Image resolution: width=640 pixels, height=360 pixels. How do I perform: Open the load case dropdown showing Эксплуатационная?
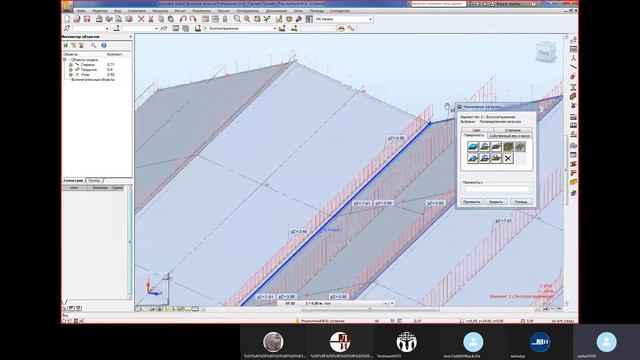[275, 29]
